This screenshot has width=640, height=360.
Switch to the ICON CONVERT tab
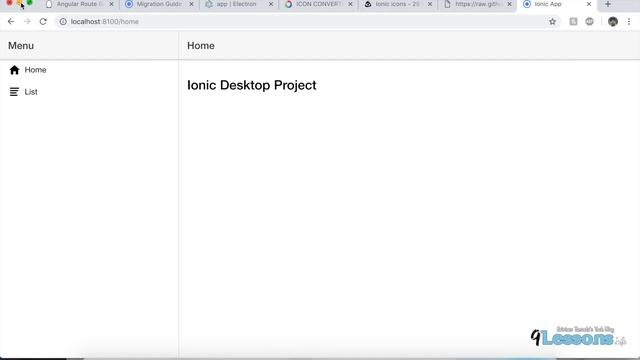tap(318, 4)
